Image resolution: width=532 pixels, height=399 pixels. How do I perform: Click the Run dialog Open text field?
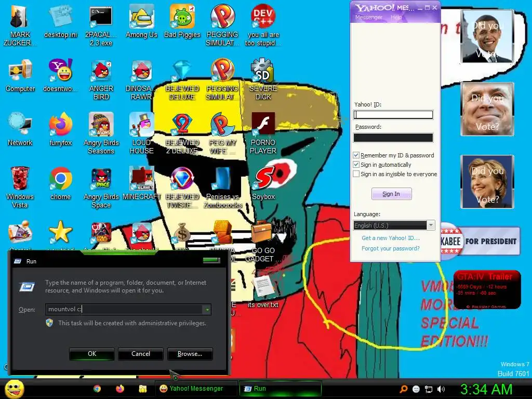[124, 309]
